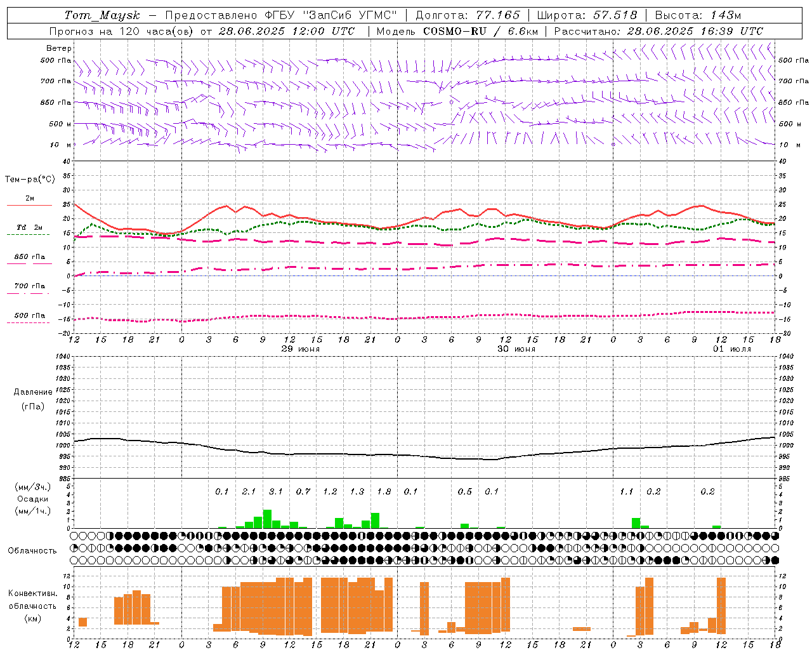Click the 01 июля date label
Screen dimensions: 812x650
click(732, 349)
